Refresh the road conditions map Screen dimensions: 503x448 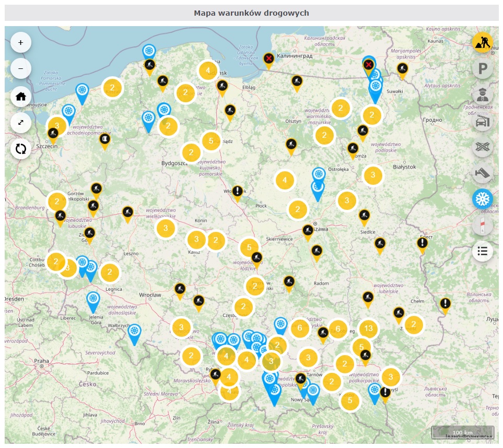click(x=21, y=149)
